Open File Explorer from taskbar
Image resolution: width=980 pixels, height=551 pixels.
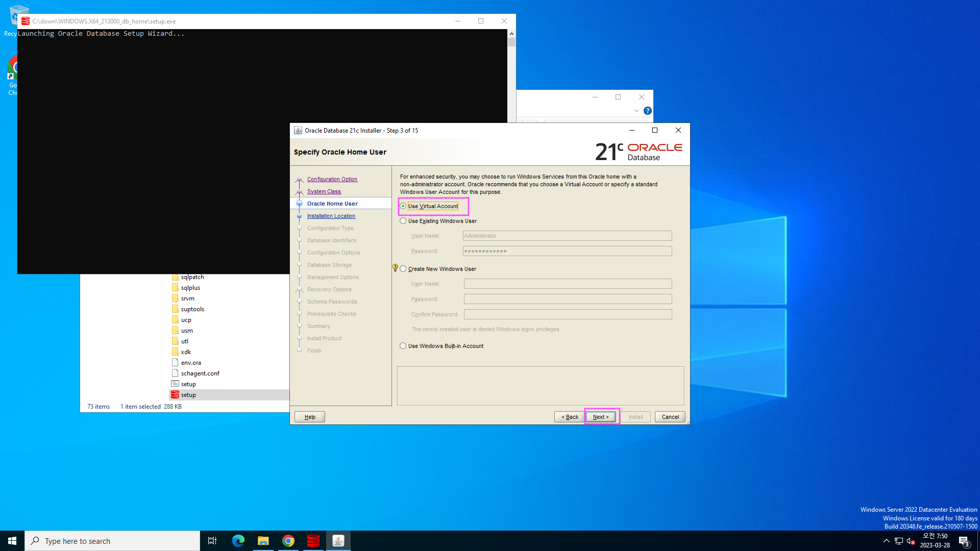(x=263, y=541)
